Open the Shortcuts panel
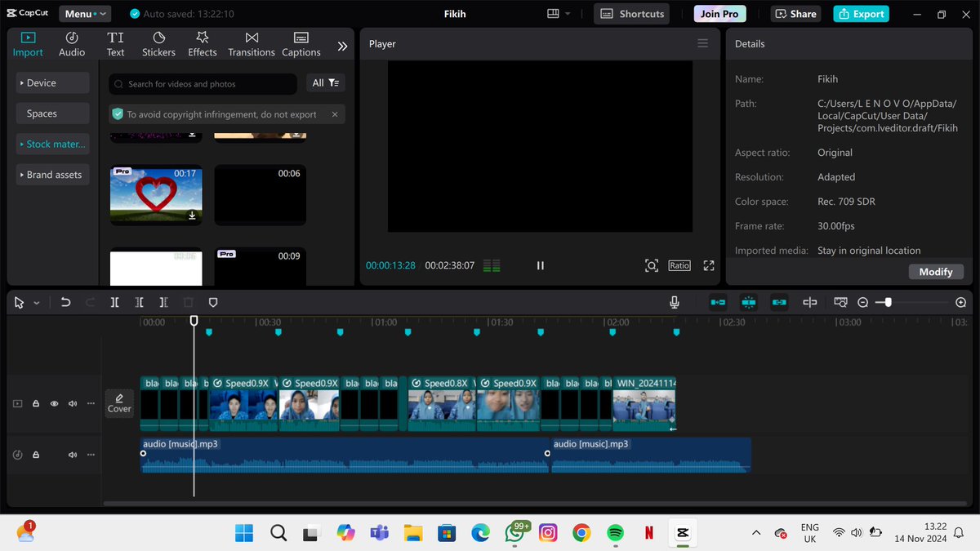980x551 pixels. click(x=631, y=14)
